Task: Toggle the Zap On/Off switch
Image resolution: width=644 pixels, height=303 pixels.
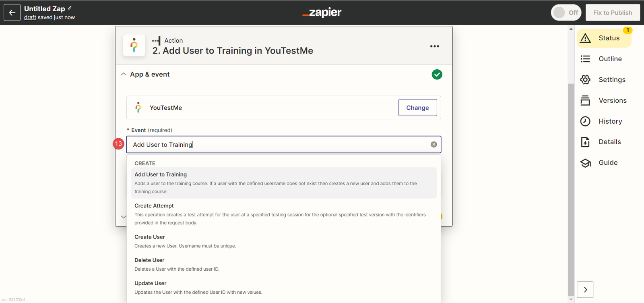Action: click(x=566, y=12)
